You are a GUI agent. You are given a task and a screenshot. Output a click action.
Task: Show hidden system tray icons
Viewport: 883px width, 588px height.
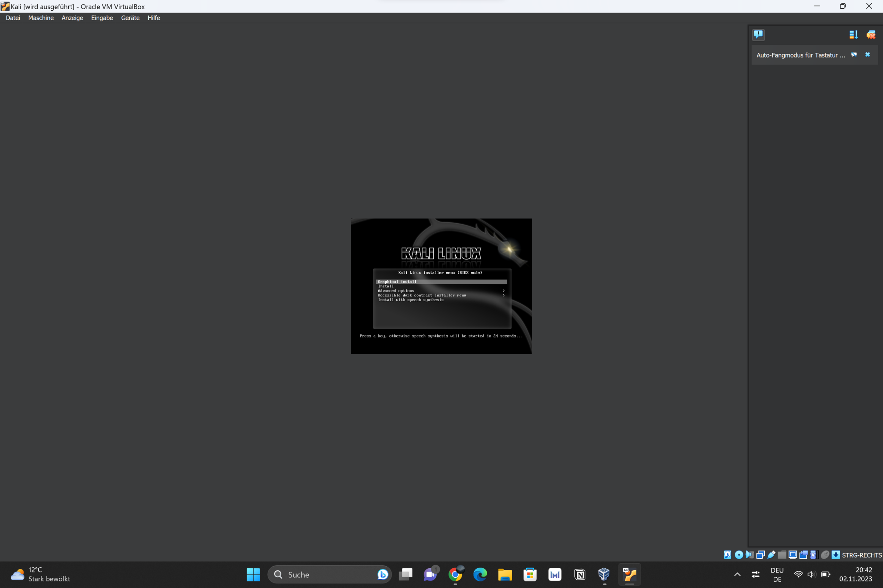coord(737,575)
